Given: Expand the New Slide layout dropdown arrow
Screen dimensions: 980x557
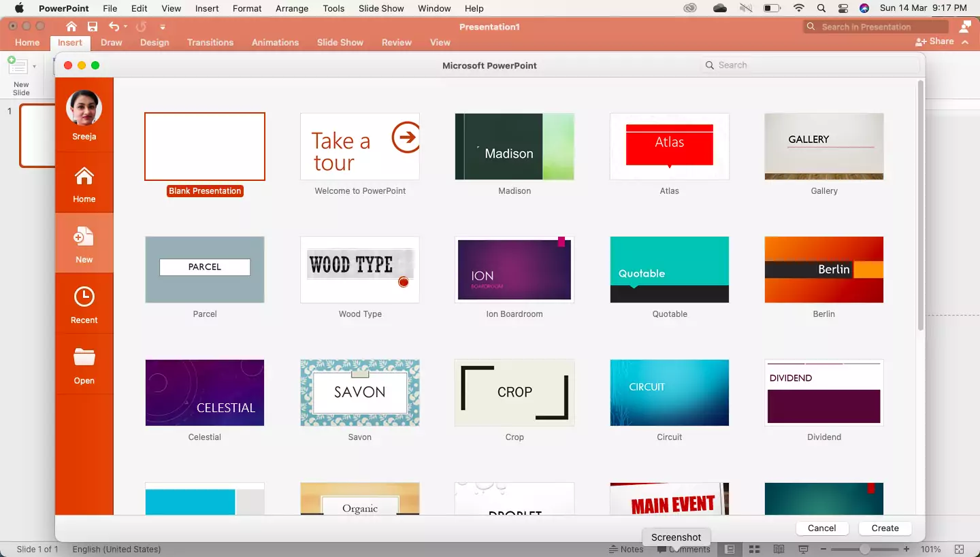Looking at the screenshot, I should pos(34,67).
